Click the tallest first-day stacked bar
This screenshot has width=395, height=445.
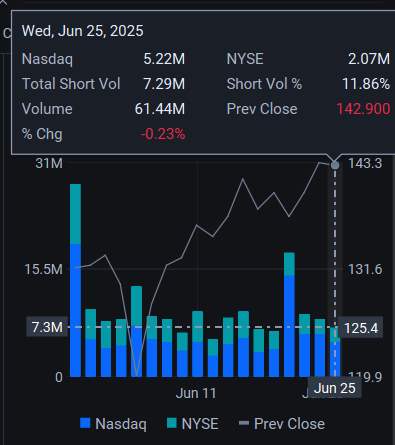pos(75,280)
